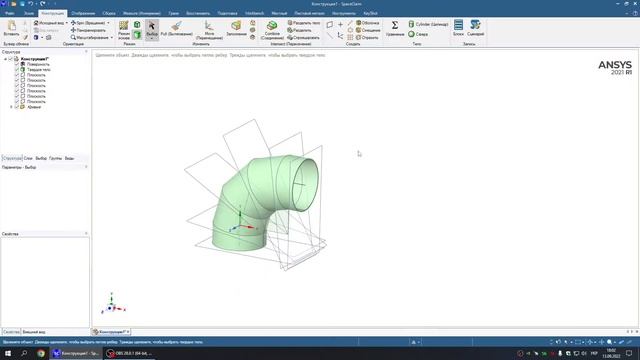The height and width of the screenshot is (360, 640).
Task: Open Chrome from the taskbar
Action: click(41, 353)
